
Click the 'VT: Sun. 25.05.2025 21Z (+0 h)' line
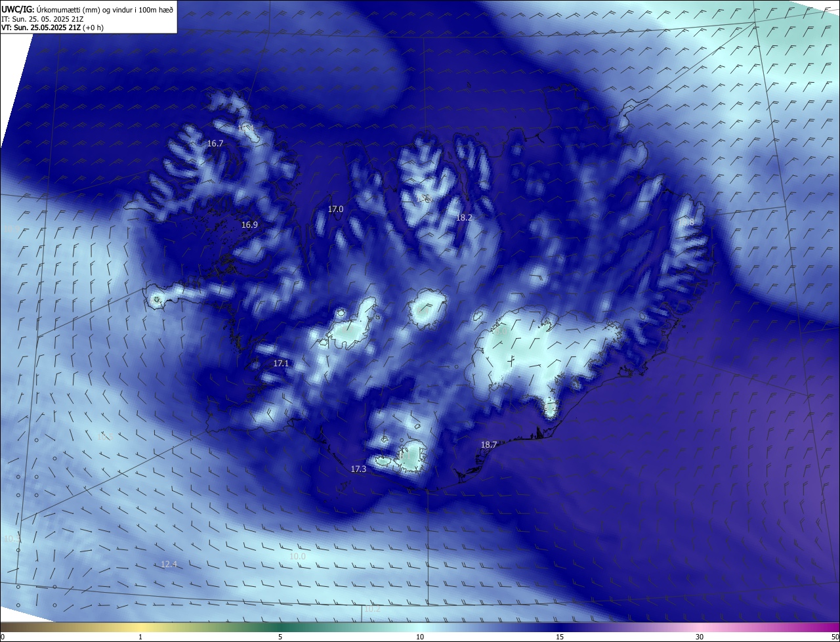pos(52,28)
